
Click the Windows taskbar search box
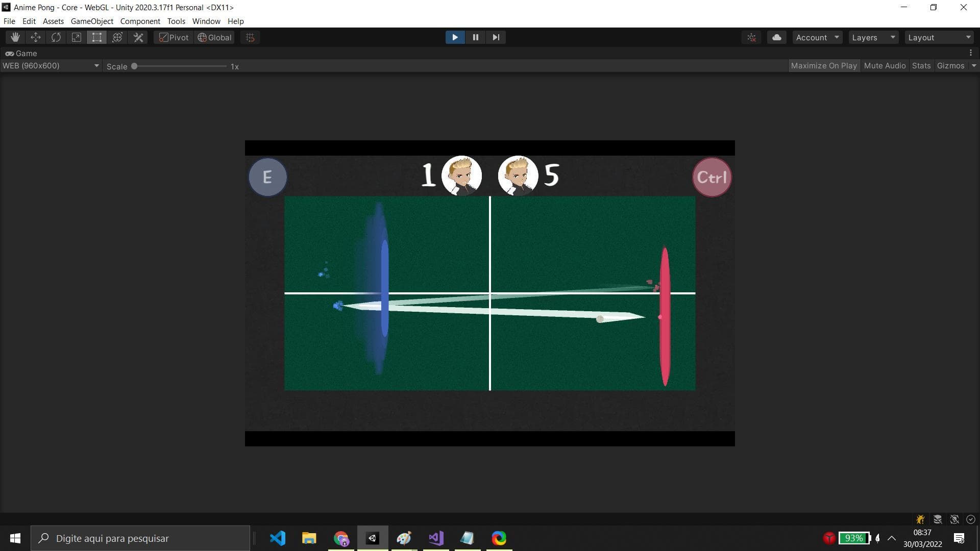(x=140, y=538)
